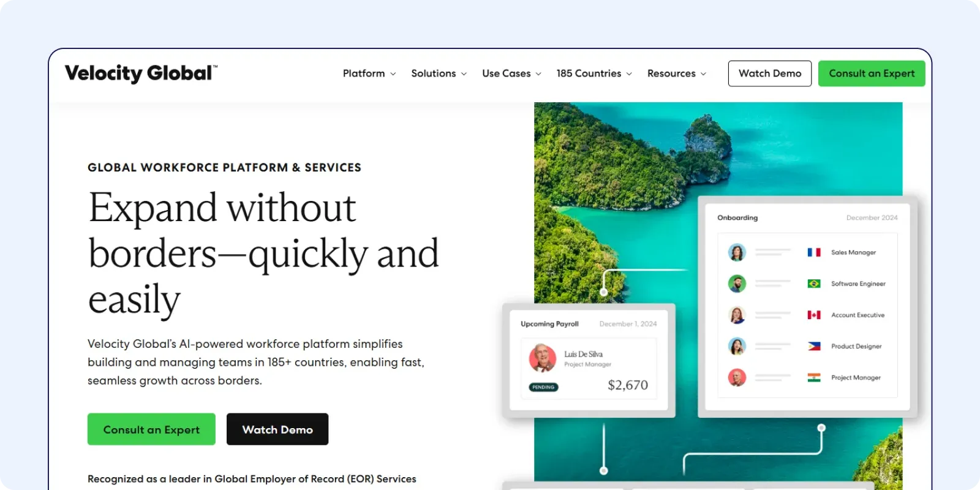Open the 185 Countries menu
Image resolution: width=980 pixels, height=490 pixels.
coord(594,73)
